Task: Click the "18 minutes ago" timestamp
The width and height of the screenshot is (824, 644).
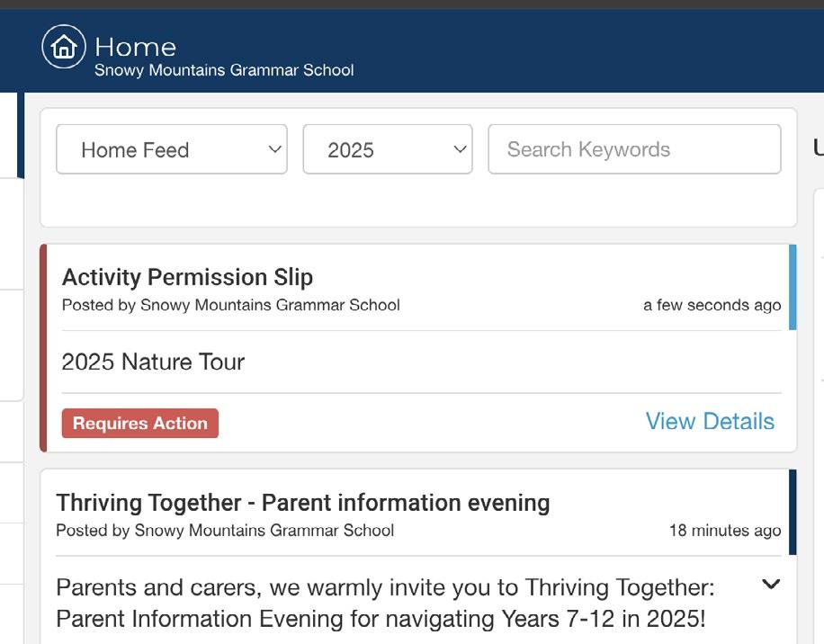Action: click(x=724, y=531)
